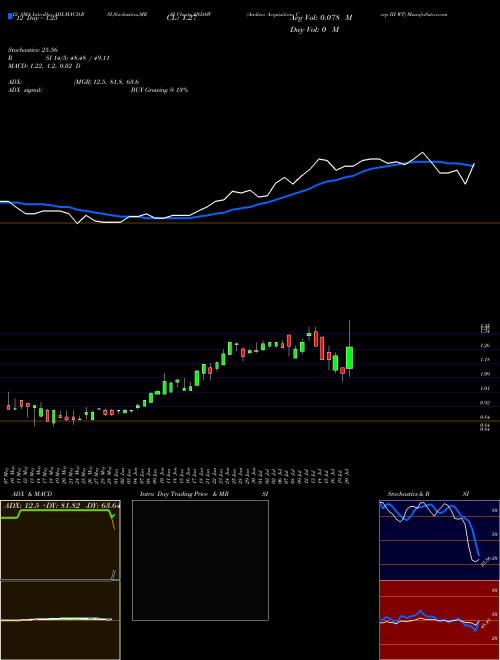This screenshot has height=660, width=500.
Task: Click the last tall green candlestick
Action: [349, 358]
